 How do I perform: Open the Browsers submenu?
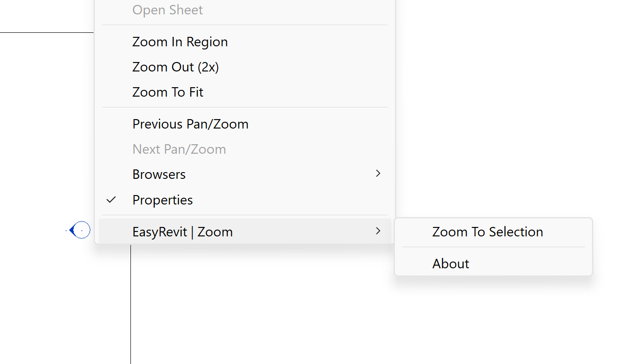click(159, 174)
